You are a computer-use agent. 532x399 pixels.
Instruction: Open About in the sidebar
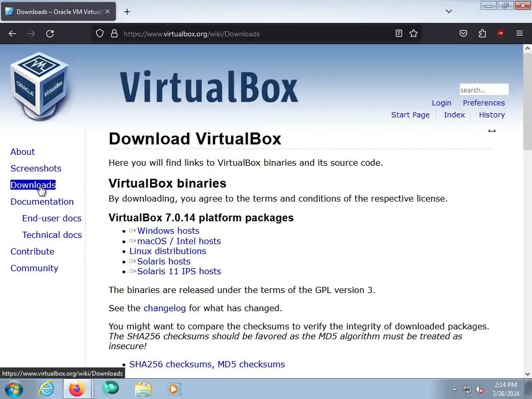[x=22, y=152]
